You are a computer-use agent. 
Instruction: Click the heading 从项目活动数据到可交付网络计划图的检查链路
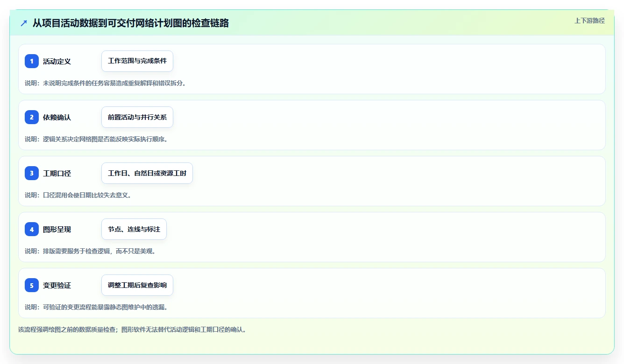tap(131, 23)
